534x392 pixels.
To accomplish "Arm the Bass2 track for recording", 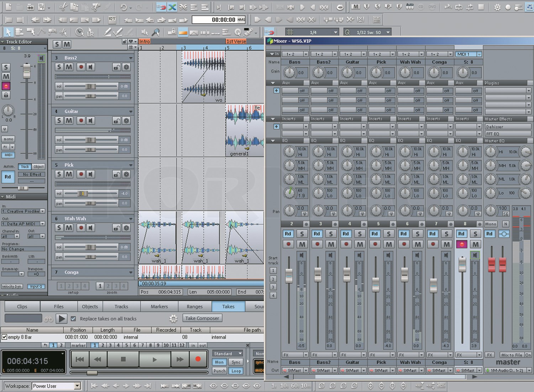I will pos(81,67).
